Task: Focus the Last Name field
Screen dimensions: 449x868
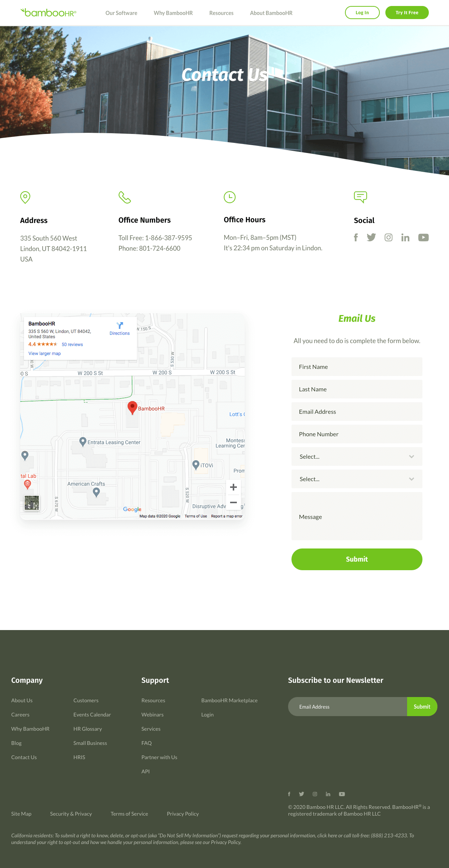Action: pos(357,389)
